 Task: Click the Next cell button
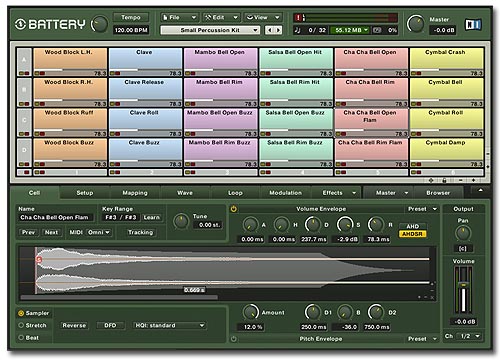pos(51,232)
